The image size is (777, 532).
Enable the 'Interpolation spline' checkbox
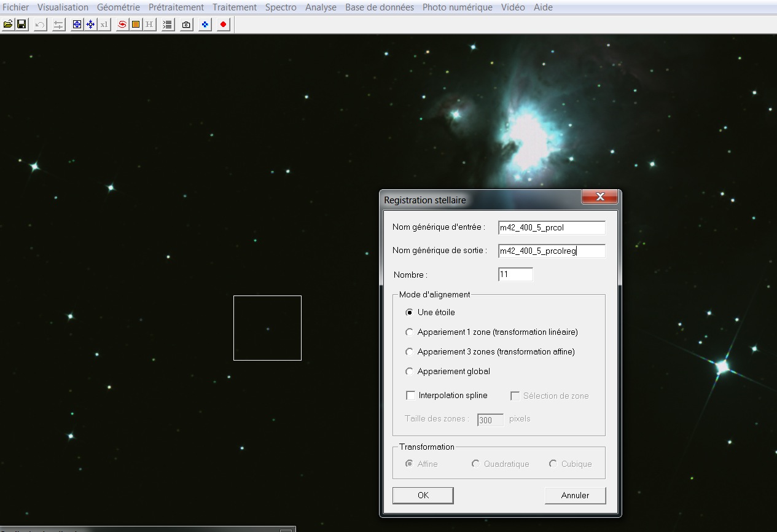click(411, 396)
